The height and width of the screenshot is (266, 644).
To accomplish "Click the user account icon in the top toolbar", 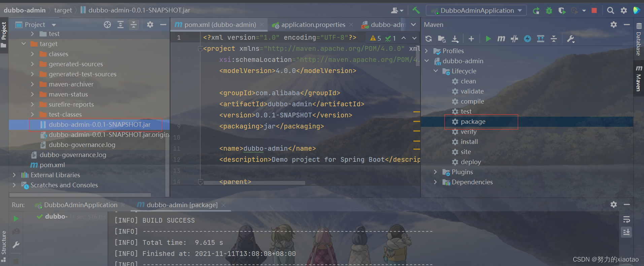I will point(397,10).
